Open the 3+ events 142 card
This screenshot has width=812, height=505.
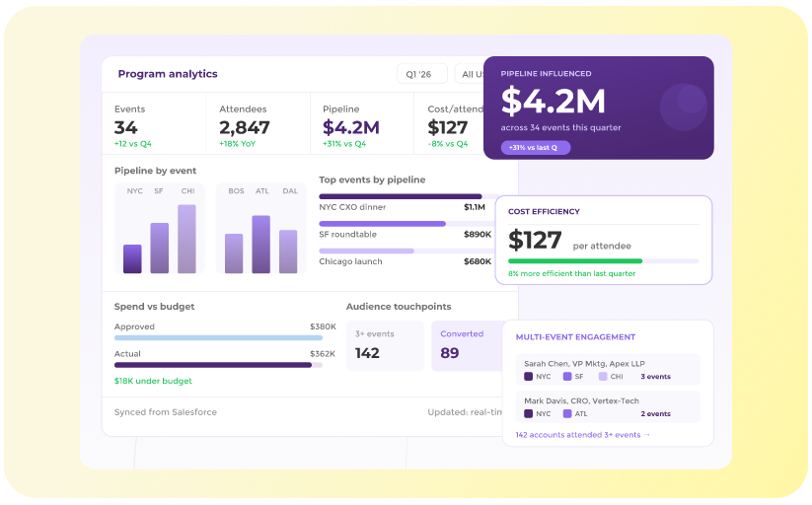385,346
